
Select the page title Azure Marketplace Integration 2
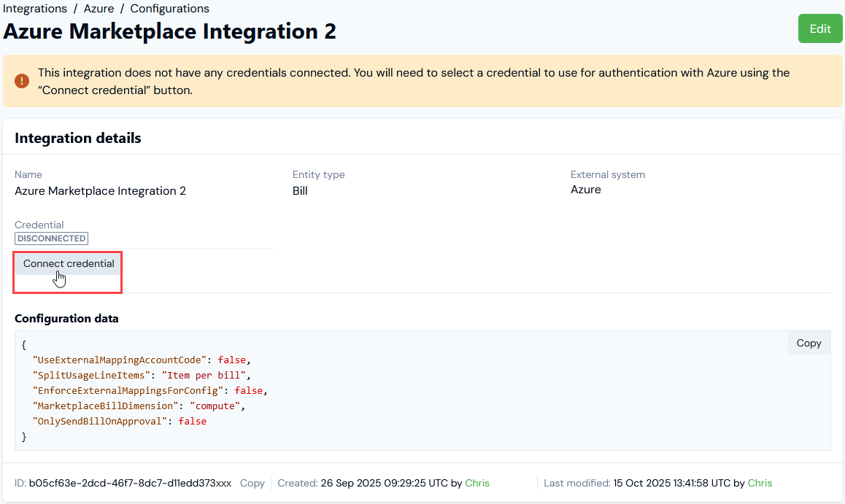[x=170, y=31]
